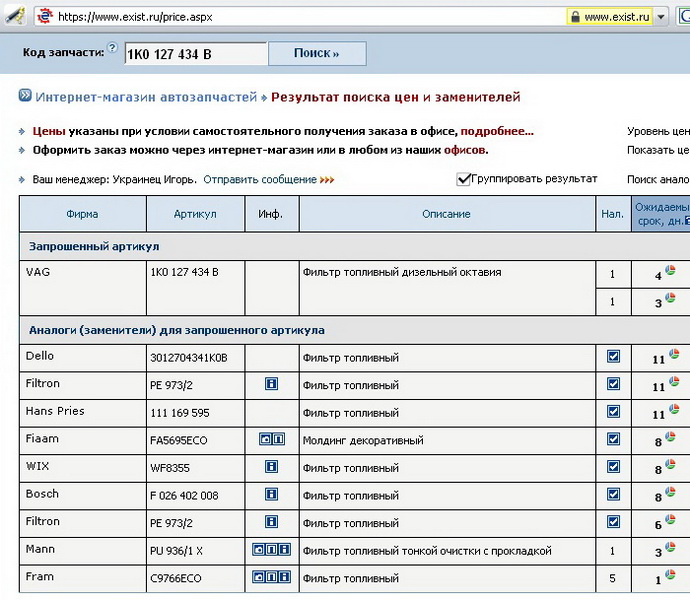Open info icon in Bosch row

click(272, 494)
